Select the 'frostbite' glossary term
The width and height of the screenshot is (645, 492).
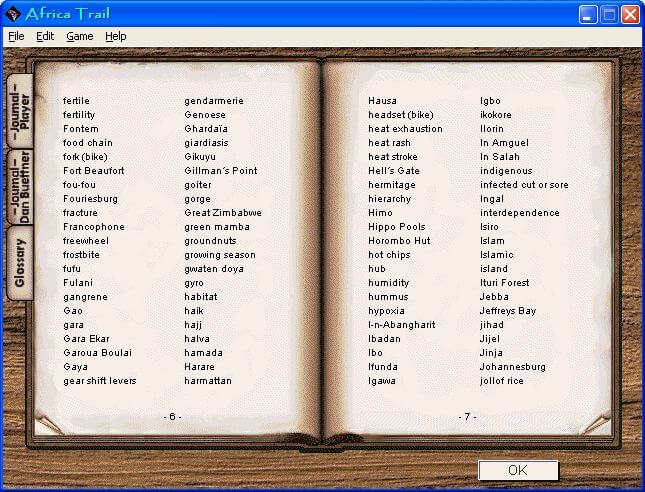point(81,255)
